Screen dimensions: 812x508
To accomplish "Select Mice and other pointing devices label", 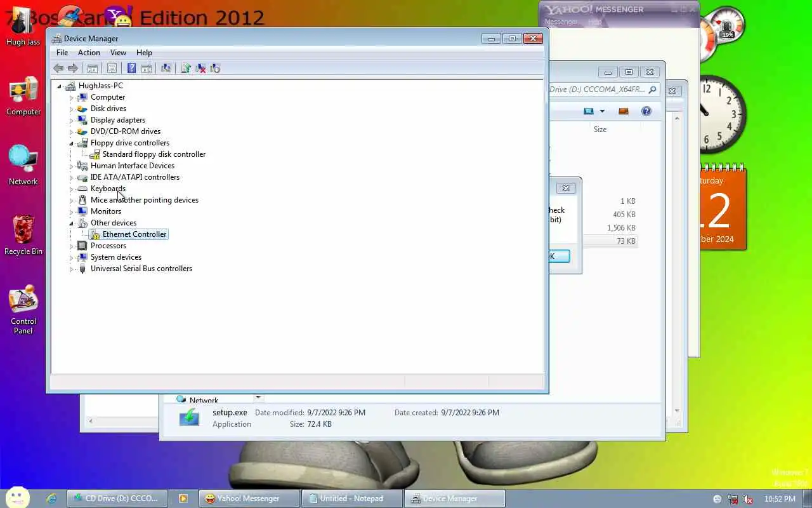I will pos(145,200).
